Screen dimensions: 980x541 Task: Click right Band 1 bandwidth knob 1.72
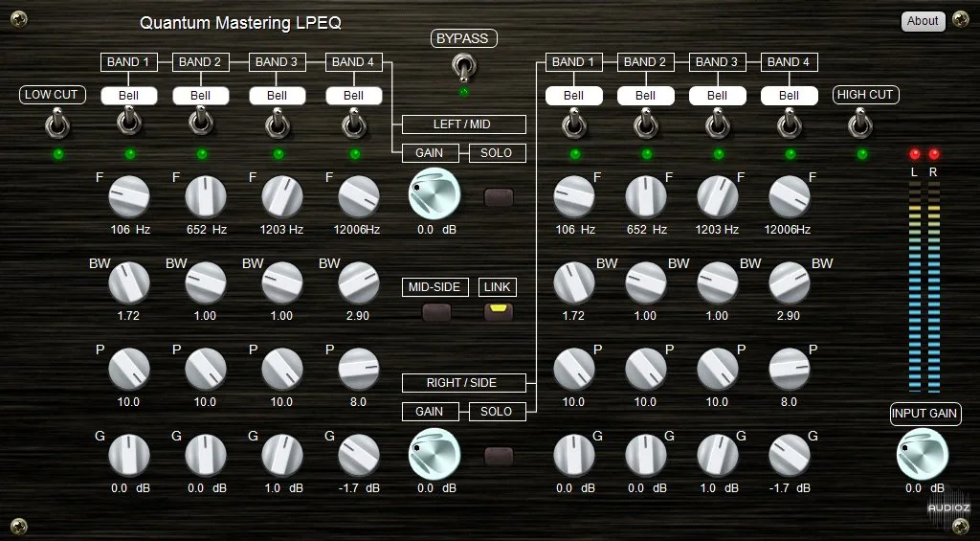(574, 282)
